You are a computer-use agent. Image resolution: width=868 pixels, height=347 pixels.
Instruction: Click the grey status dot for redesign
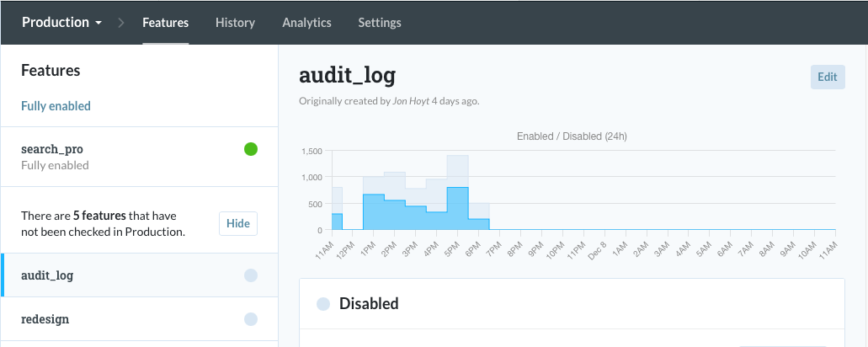coord(251,318)
